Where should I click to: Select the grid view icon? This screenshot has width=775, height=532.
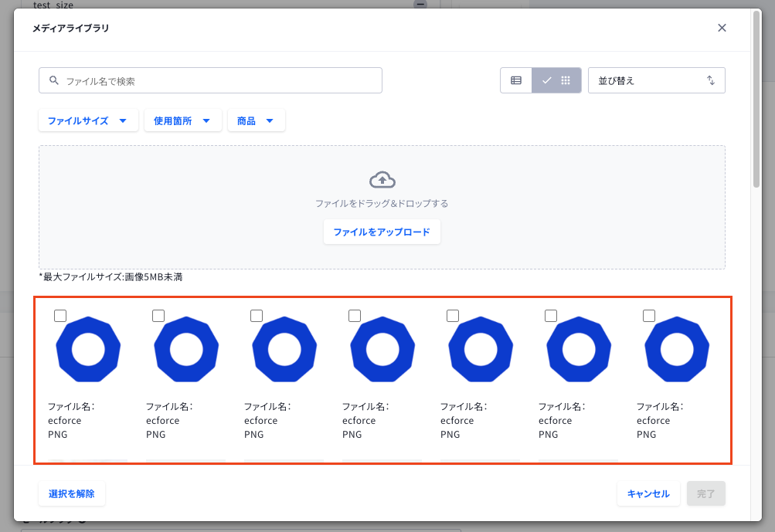566,80
